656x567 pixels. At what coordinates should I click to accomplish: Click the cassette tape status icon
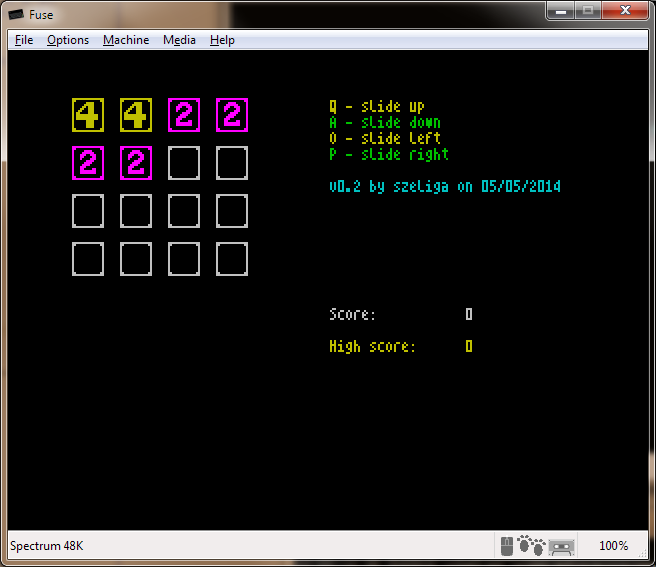pos(562,546)
